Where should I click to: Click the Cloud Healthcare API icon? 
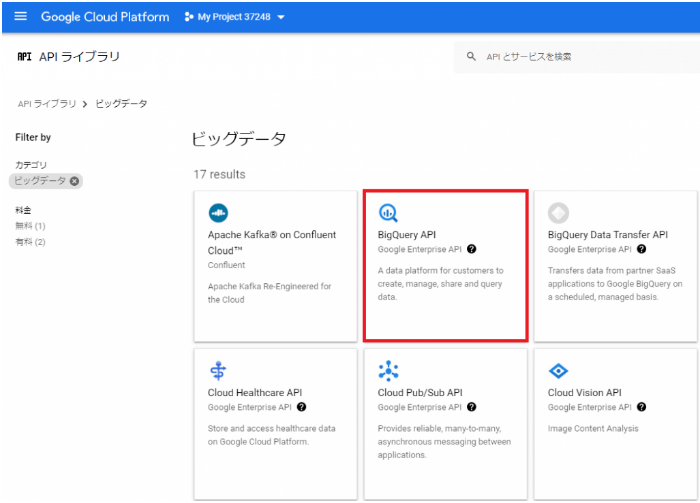coord(218,371)
